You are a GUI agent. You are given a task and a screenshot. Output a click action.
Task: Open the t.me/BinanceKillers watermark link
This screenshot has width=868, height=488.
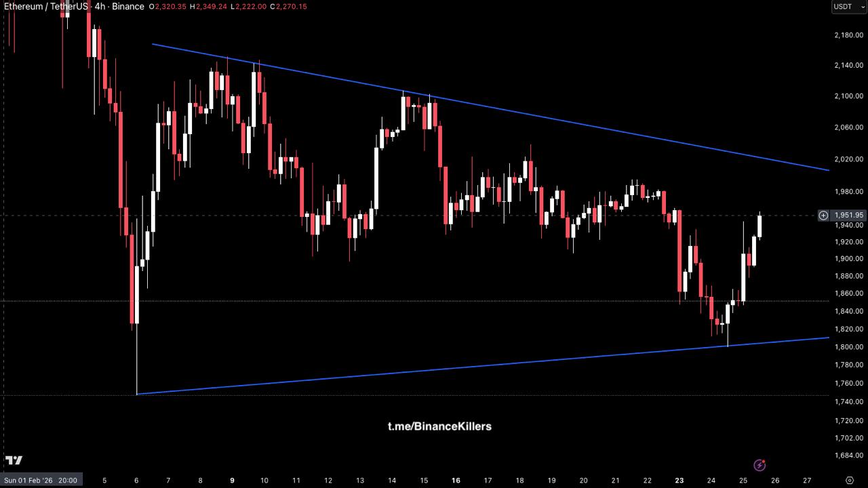click(x=439, y=426)
